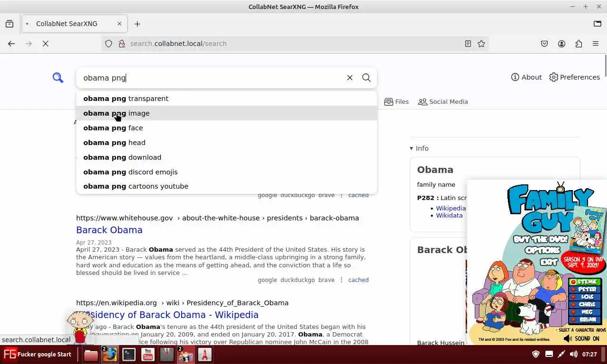
Task: Go back to previous page
Action: click(x=11, y=44)
